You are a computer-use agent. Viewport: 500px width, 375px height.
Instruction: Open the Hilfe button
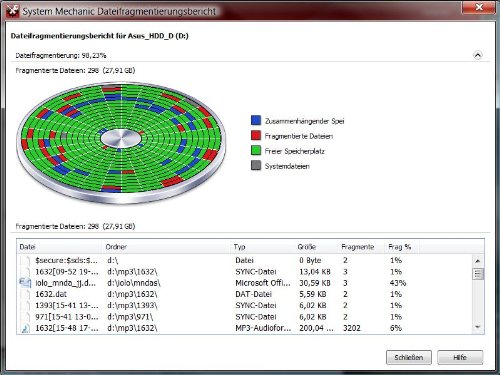pos(460,357)
